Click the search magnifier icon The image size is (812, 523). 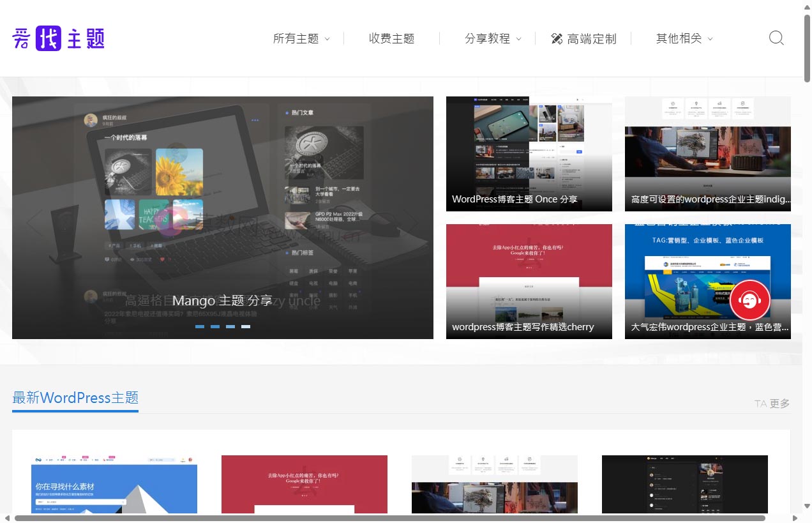coord(776,38)
